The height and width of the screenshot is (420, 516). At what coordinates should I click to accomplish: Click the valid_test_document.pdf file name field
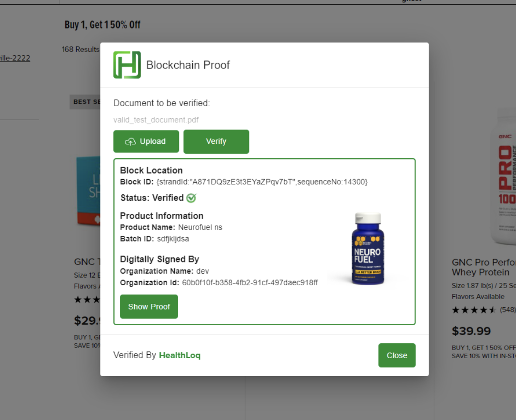(156, 120)
